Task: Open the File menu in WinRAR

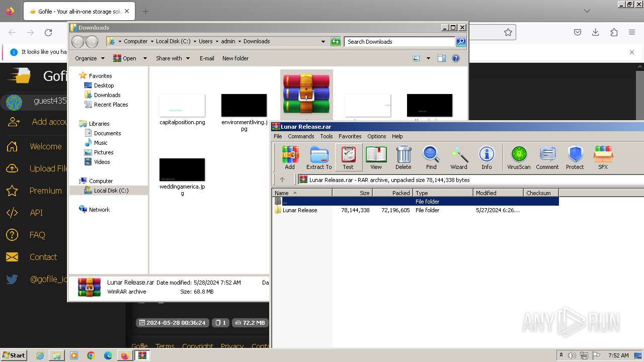Action: (278, 136)
